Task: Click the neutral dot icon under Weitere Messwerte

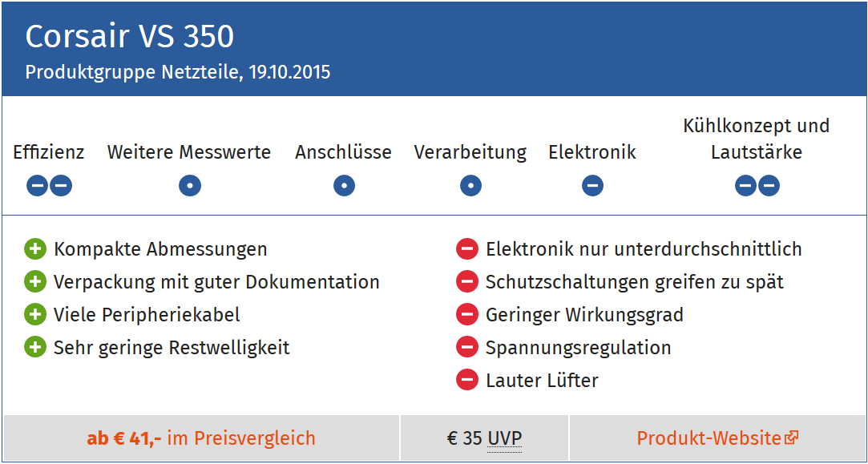Action: (x=190, y=185)
